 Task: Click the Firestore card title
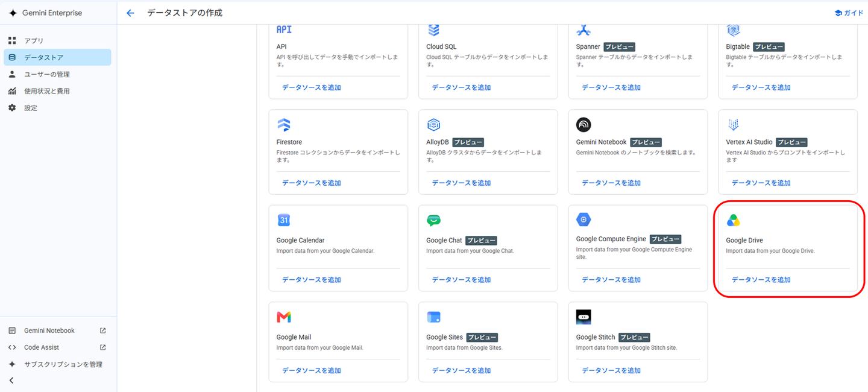[x=289, y=142]
